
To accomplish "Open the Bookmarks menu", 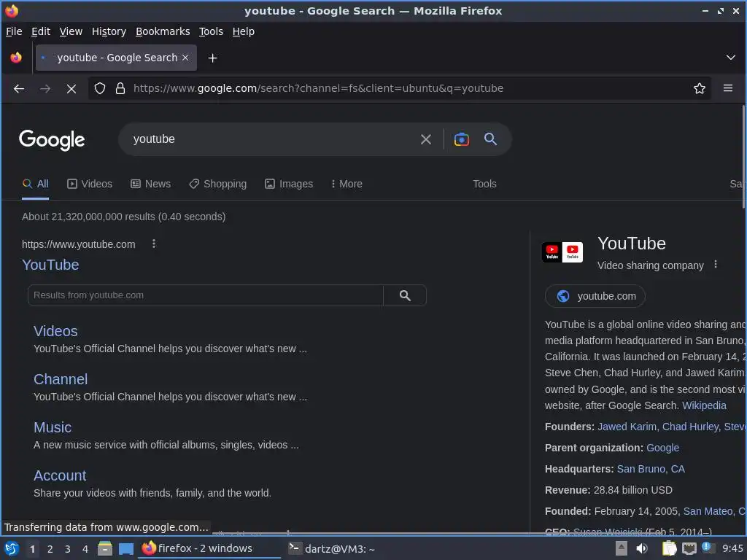I will point(163,31).
